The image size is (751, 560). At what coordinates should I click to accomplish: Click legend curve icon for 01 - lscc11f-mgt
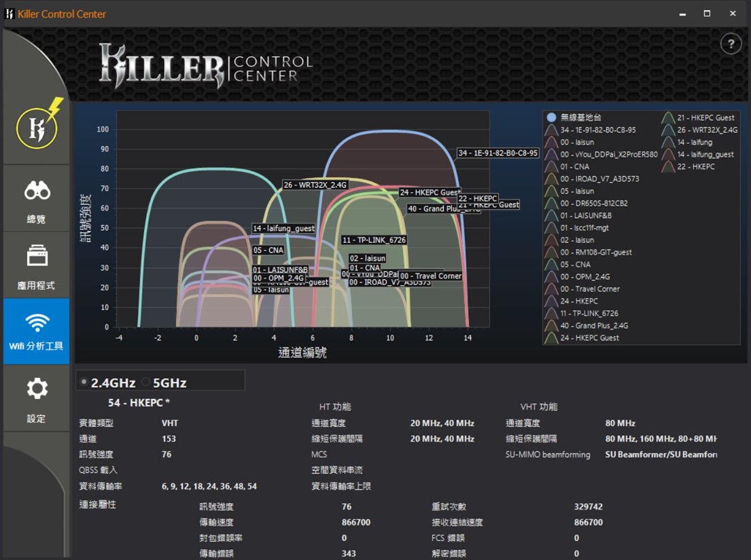click(x=552, y=228)
